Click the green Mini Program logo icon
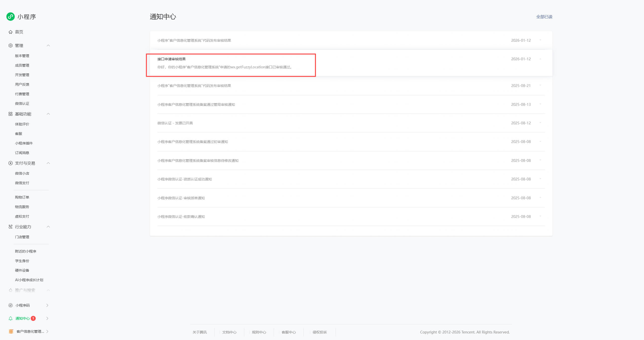Screen dimensions: 644x340 point(11,17)
